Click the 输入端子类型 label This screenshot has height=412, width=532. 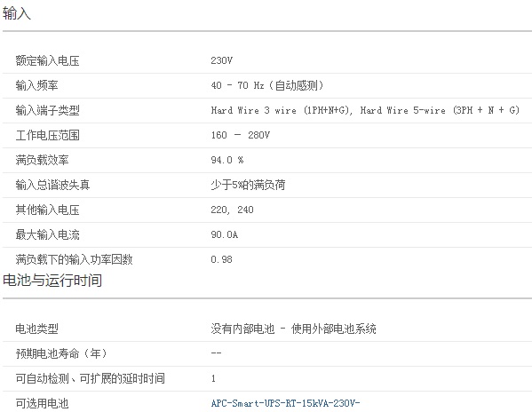click(x=47, y=110)
